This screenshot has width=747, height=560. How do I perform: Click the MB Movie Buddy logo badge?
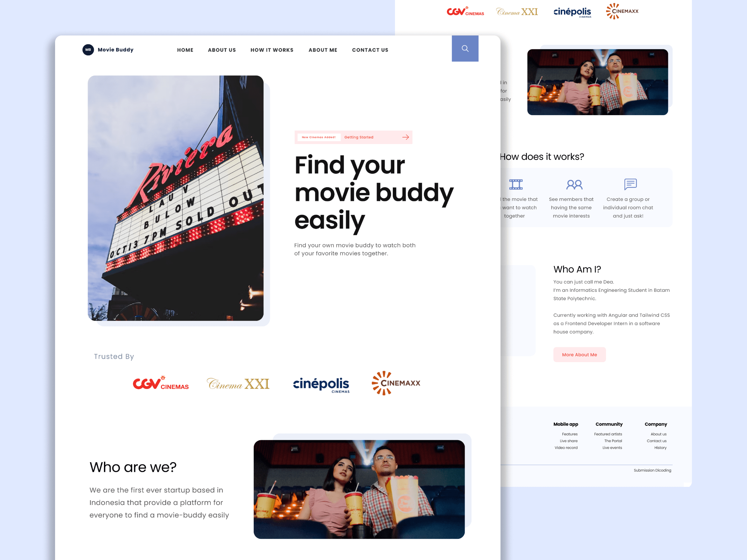tap(88, 49)
